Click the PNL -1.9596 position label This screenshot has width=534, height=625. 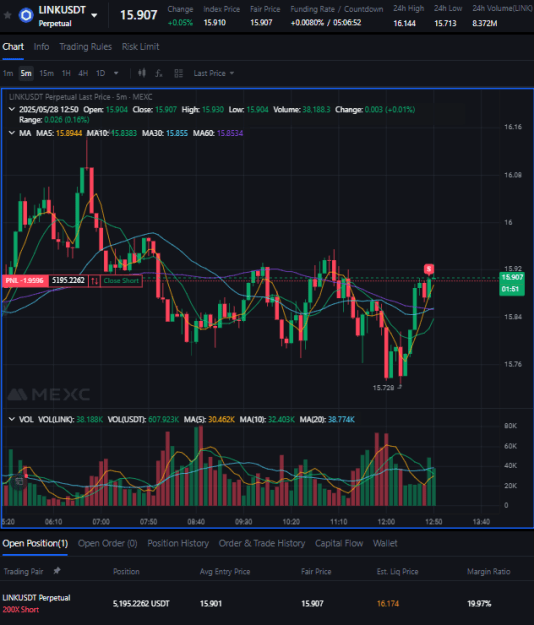[x=25, y=281]
